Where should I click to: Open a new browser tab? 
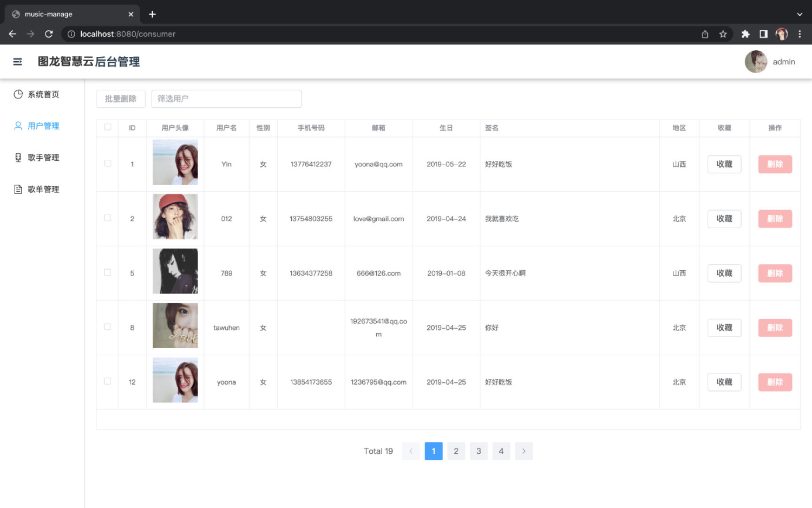click(x=152, y=14)
